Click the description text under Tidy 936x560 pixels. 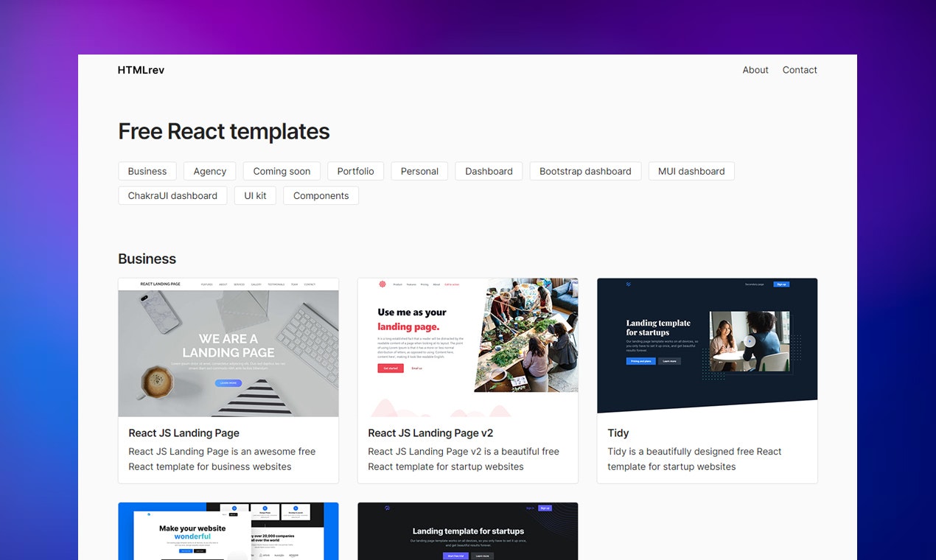coord(694,459)
